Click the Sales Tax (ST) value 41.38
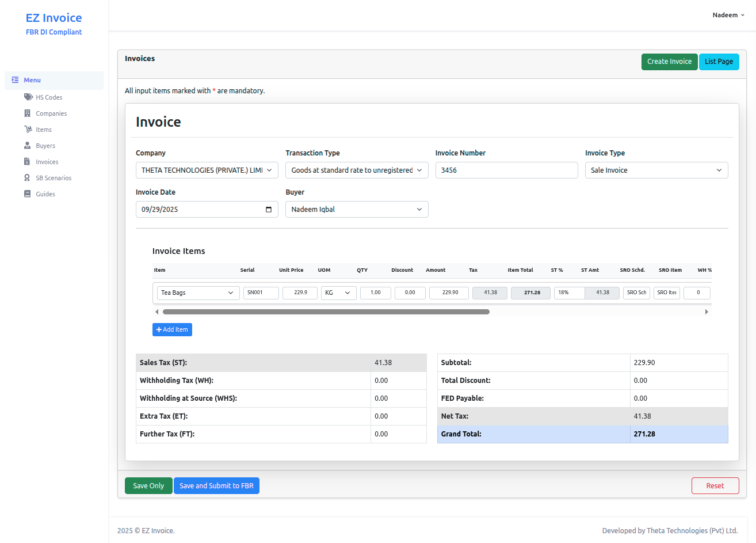The height and width of the screenshot is (543, 756). [383, 363]
